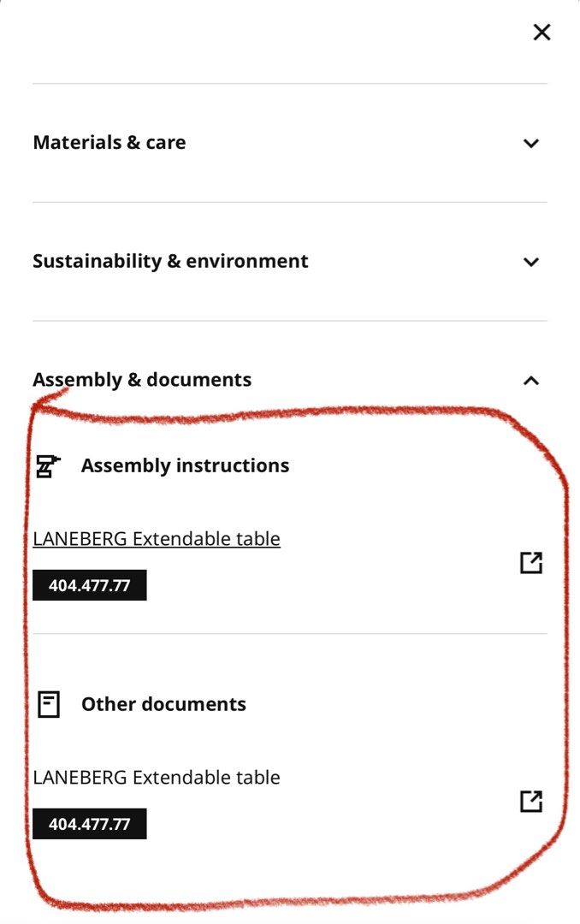
Task: Open external link icon for other documents
Action: click(x=531, y=802)
